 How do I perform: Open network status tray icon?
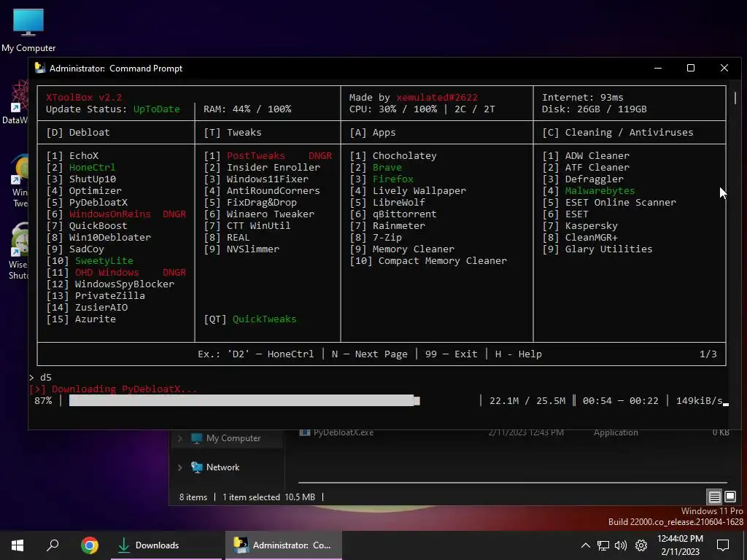tap(603, 545)
